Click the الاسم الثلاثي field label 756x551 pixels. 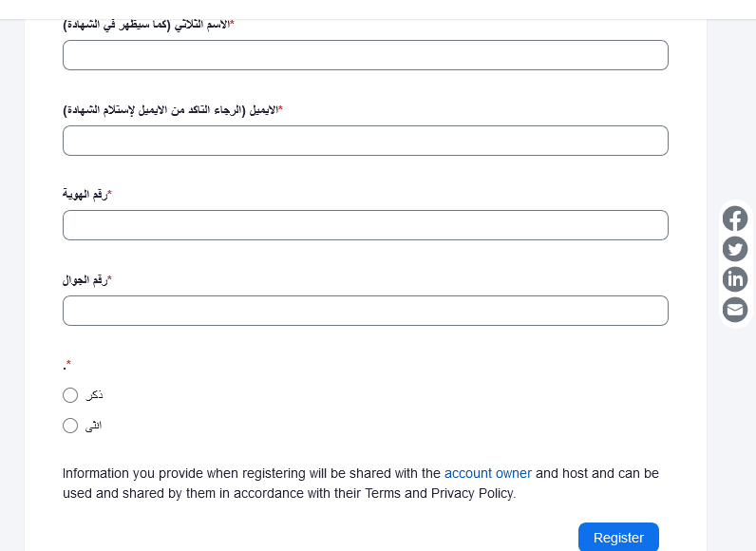tap(148, 25)
